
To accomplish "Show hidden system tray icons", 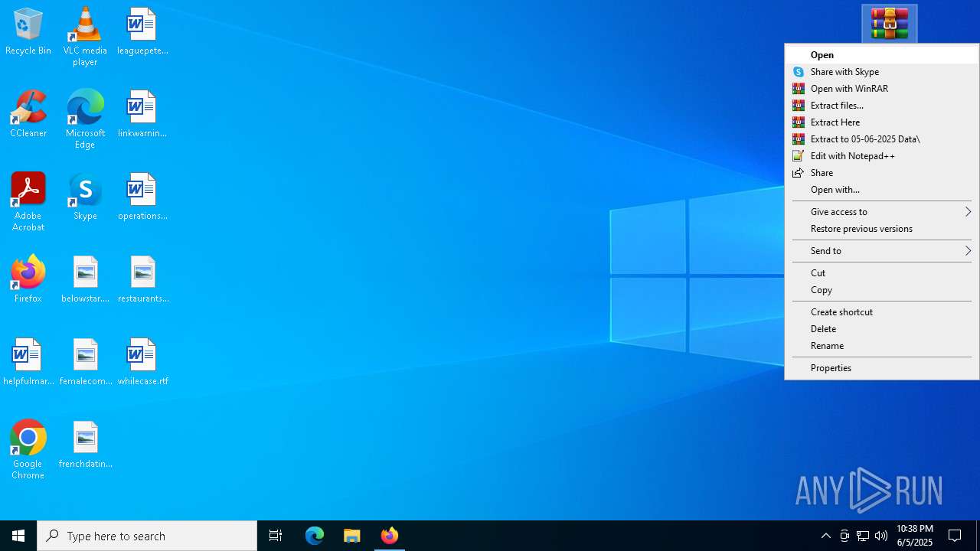I will (x=825, y=536).
